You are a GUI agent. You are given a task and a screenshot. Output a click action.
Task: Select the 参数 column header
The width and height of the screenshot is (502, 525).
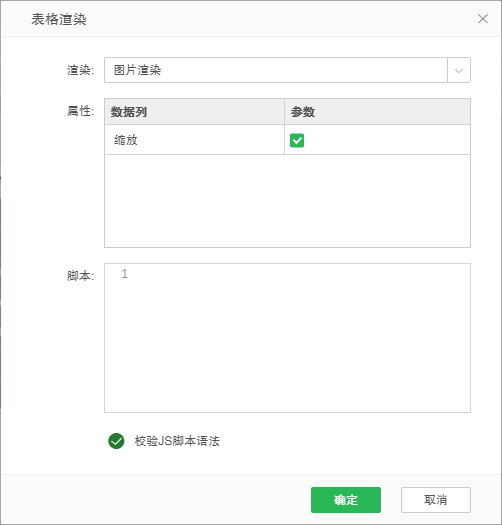(377, 112)
